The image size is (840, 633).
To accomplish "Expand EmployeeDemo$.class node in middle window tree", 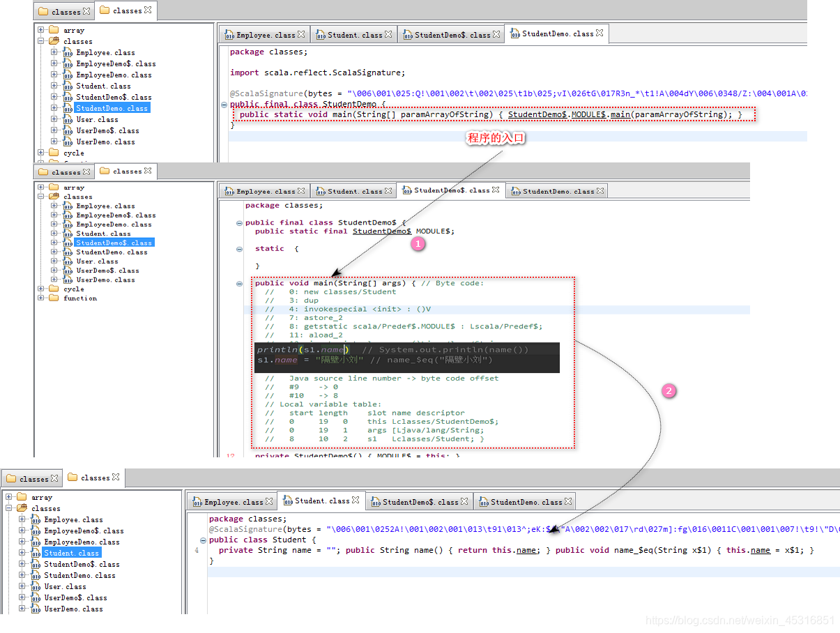I will (x=54, y=215).
